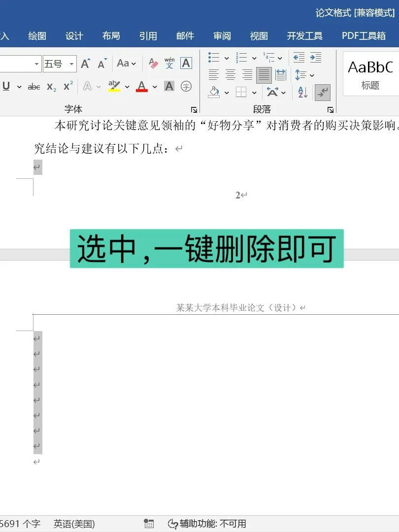Click the Enclose Characters circle icon
This screenshot has height=532, width=399.
coord(186,87)
